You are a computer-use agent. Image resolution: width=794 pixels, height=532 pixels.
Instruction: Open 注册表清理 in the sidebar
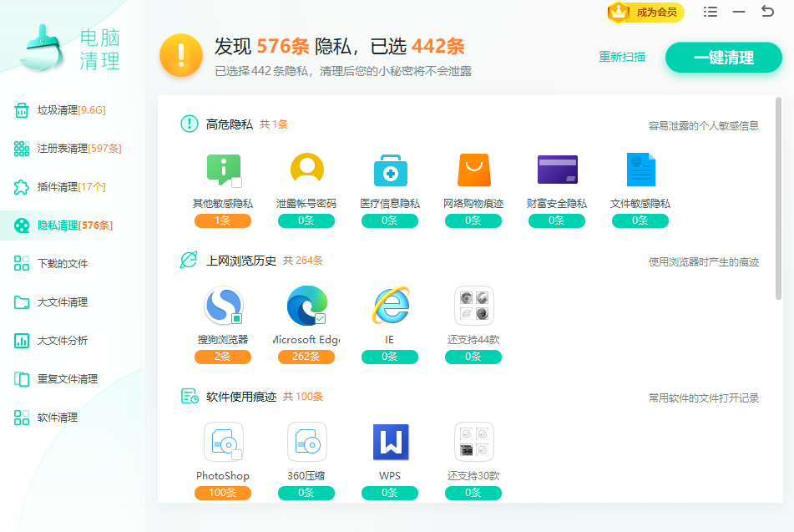[78, 149]
